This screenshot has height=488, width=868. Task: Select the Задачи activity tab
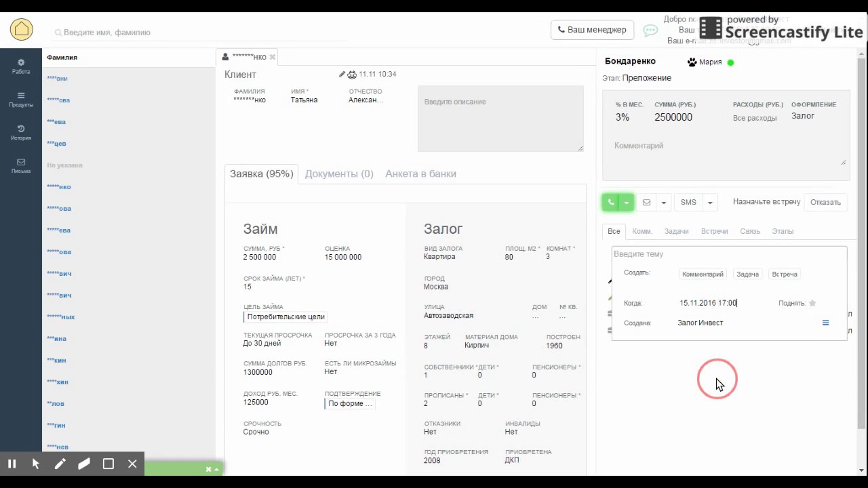pyautogui.click(x=676, y=231)
